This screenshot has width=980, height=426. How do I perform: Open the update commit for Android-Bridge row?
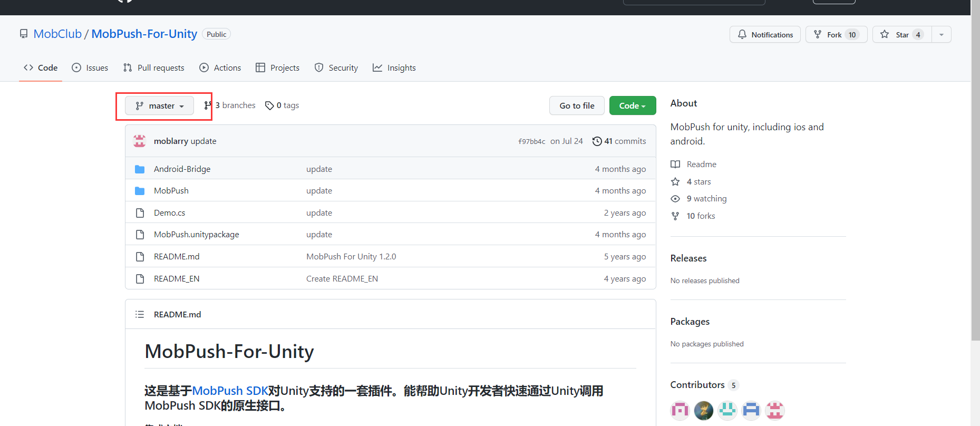tap(319, 169)
